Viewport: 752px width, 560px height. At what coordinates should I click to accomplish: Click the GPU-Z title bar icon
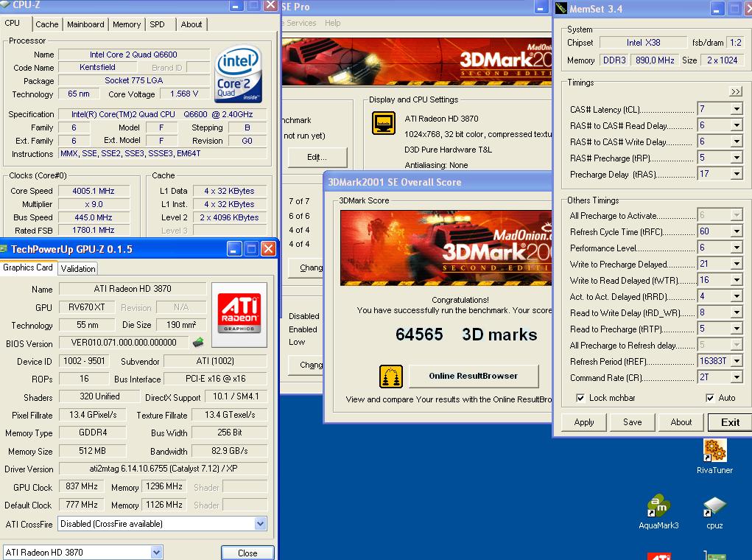tap(4, 248)
